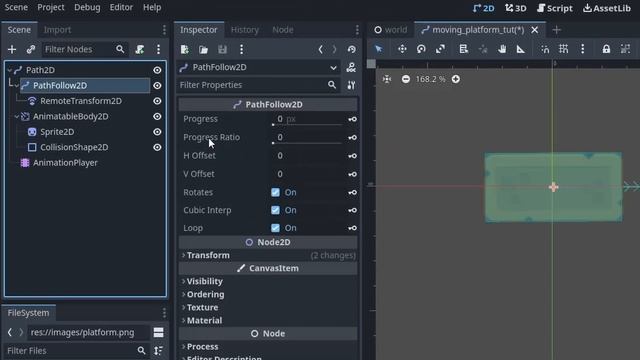Expand the Process section
Image resolution: width=640 pixels, height=360 pixels.
(268, 347)
